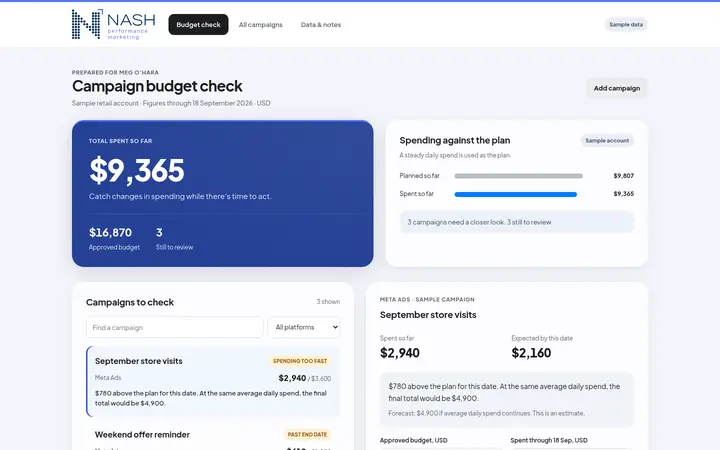Screen dimensions: 720x450
Task: Click the Spending against the plan heading
Action: pyautogui.click(x=455, y=141)
